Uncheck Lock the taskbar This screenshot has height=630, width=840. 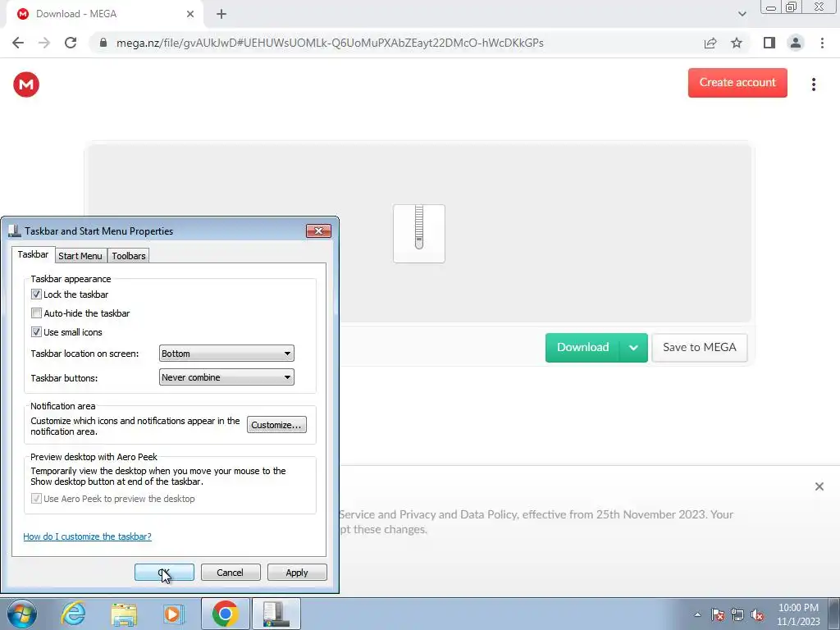coord(36,294)
